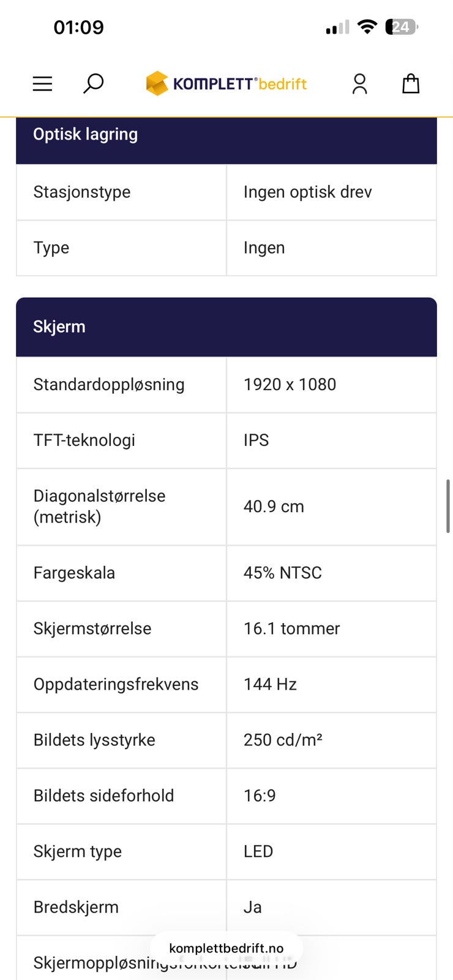Click the Standardoppløsning row label

(109, 385)
